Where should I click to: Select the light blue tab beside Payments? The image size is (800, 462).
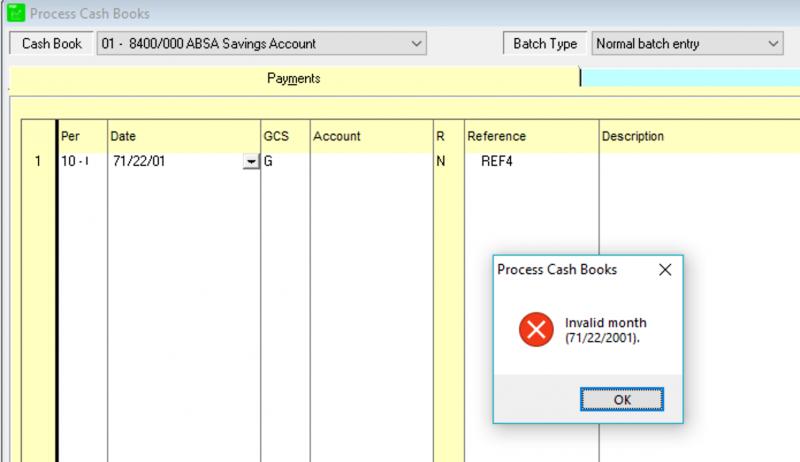tap(690, 78)
